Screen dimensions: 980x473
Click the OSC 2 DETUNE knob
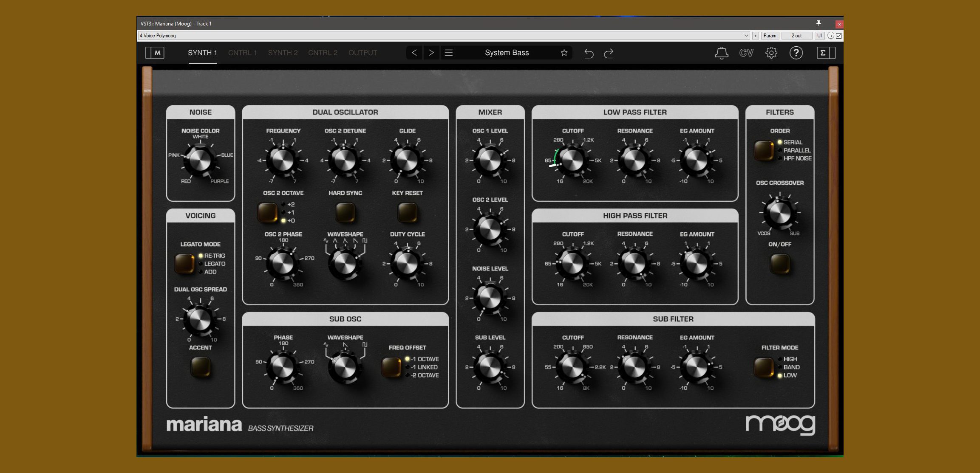(x=345, y=160)
